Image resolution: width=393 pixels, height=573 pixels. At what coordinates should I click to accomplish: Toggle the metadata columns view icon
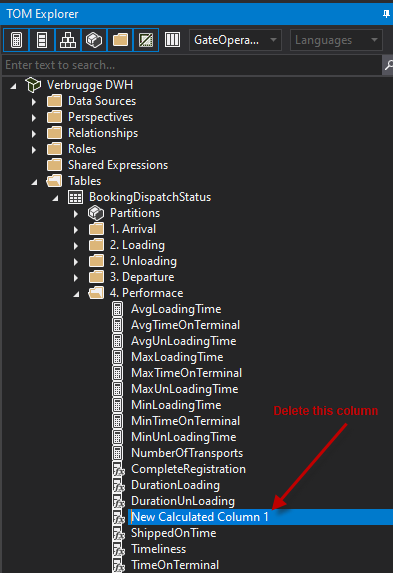[x=172, y=40]
